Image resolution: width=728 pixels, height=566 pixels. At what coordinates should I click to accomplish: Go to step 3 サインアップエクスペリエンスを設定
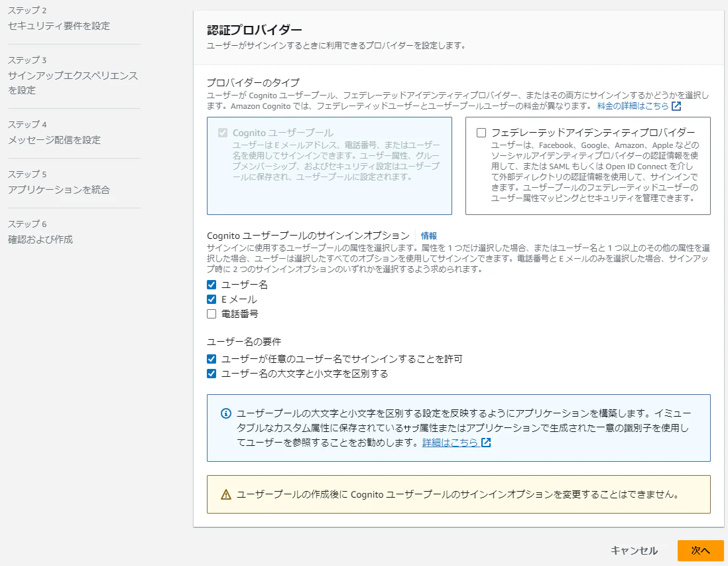(x=73, y=83)
